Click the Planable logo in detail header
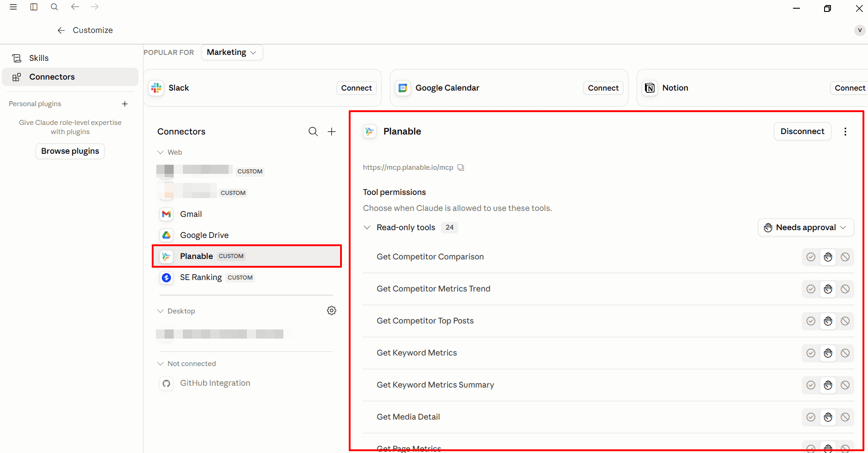This screenshot has width=868, height=453. pos(370,132)
